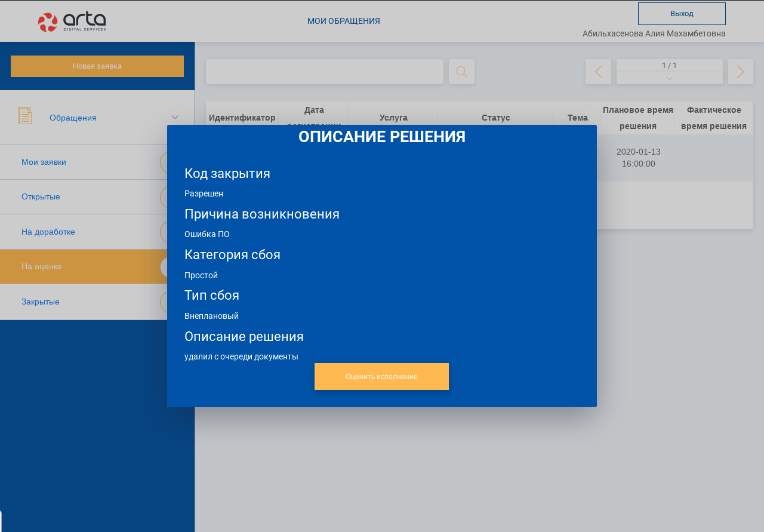The height and width of the screenshot is (532, 764).
Task: Click the Ошибка ПО value
Action: 207,235
